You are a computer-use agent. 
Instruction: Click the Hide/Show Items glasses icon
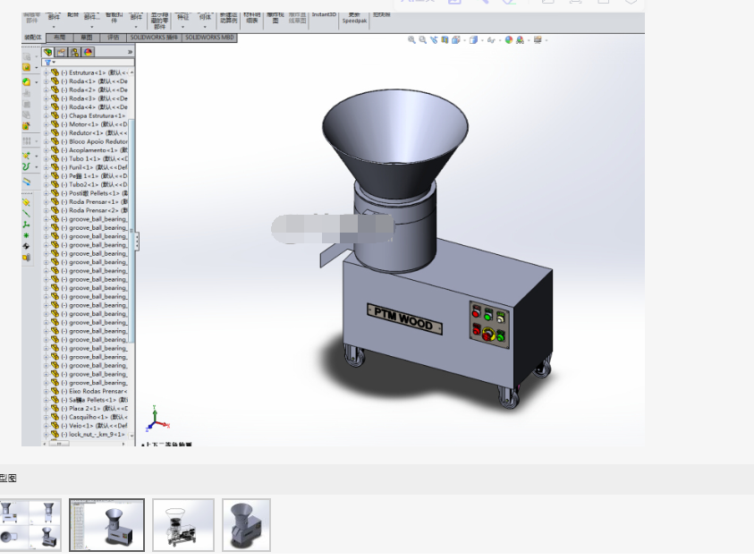click(490, 40)
